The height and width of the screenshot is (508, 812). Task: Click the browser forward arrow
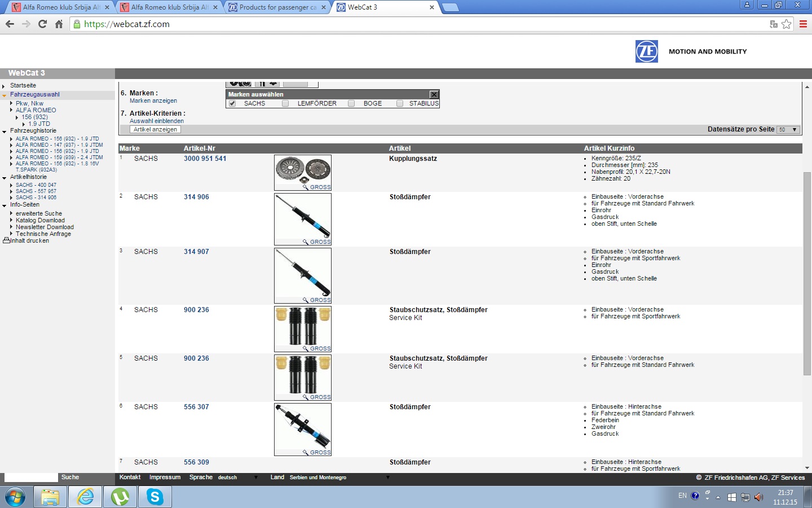[x=26, y=24]
